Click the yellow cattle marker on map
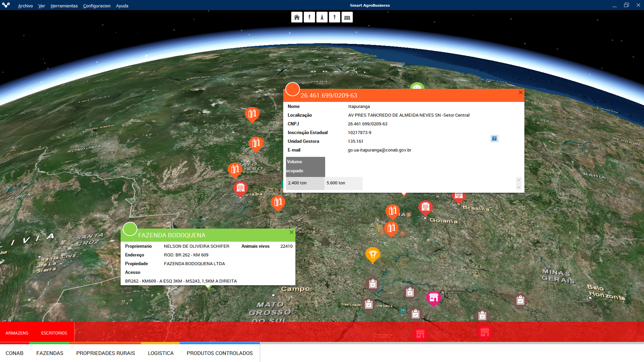 [x=372, y=254]
